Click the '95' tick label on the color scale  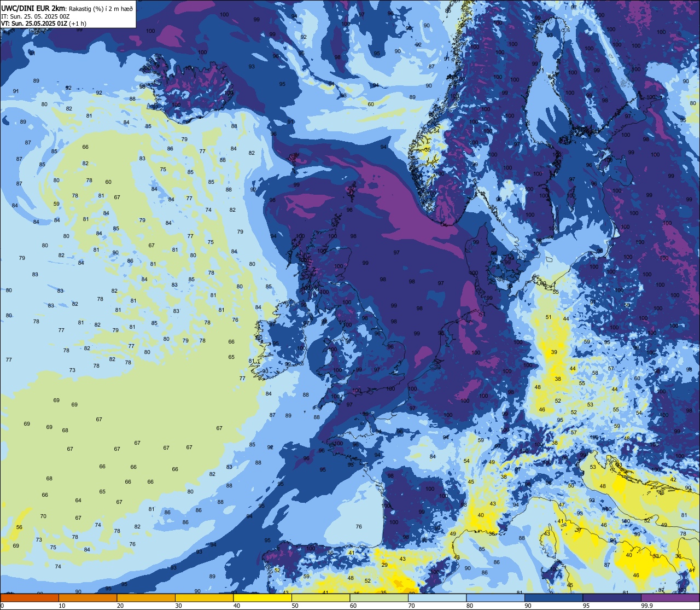(586, 606)
